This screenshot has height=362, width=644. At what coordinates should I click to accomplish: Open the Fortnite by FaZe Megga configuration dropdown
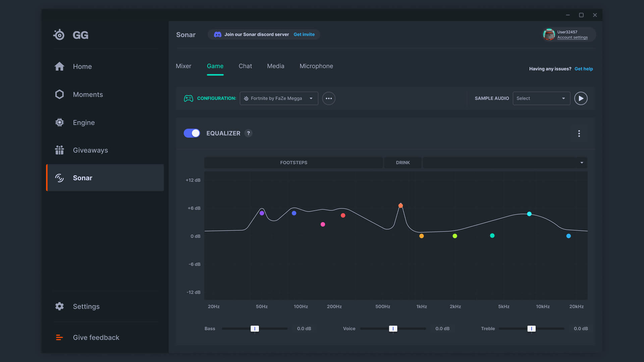(279, 99)
